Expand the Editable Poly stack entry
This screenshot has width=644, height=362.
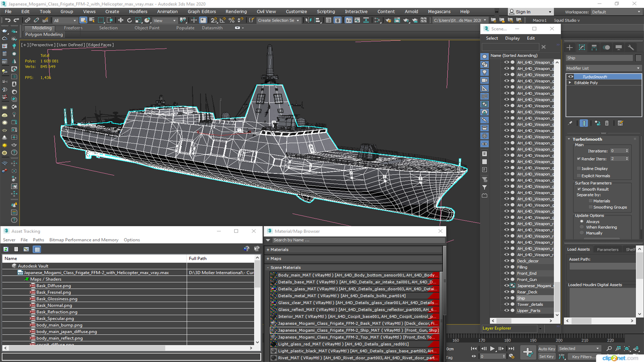click(570, 82)
